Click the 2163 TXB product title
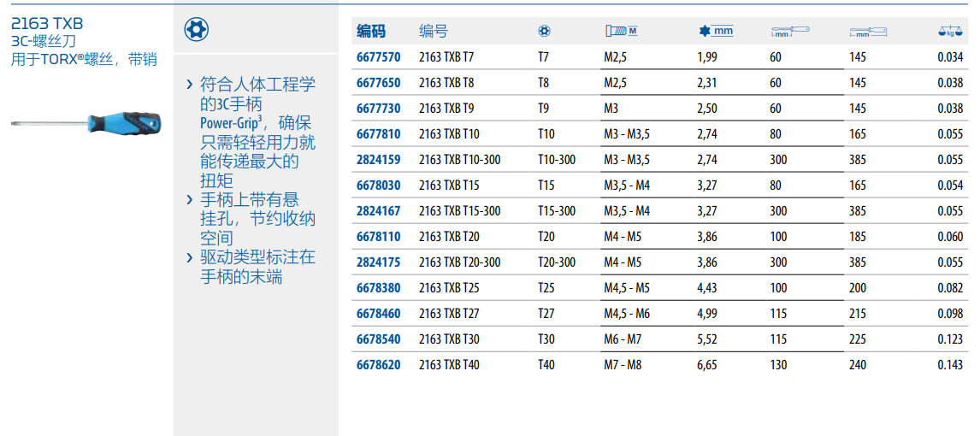Screen dimensions: 980x436 click(x=47, y=23)
